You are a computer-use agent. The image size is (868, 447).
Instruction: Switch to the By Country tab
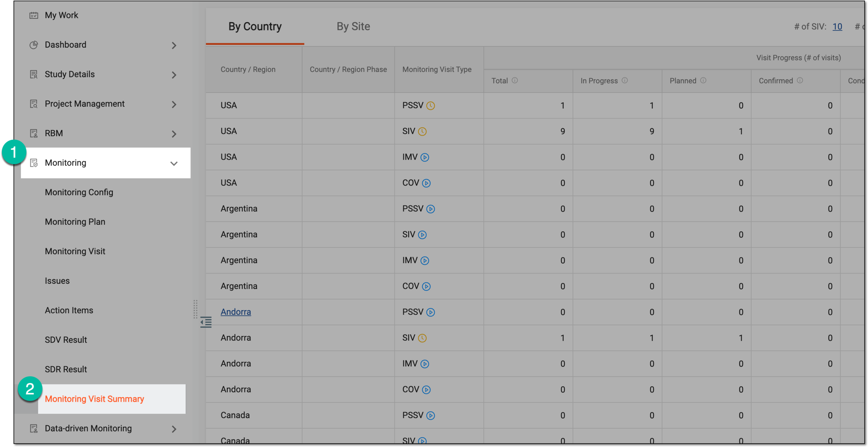(x=255, y=26)
